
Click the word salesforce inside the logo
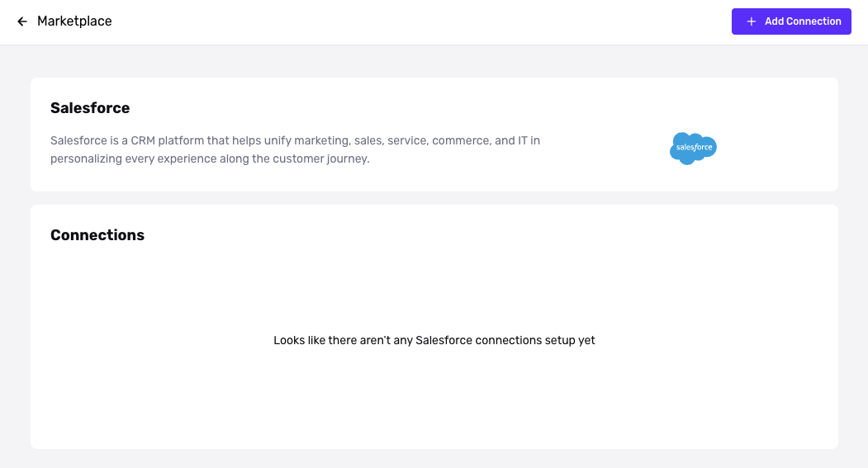point(695,147)
